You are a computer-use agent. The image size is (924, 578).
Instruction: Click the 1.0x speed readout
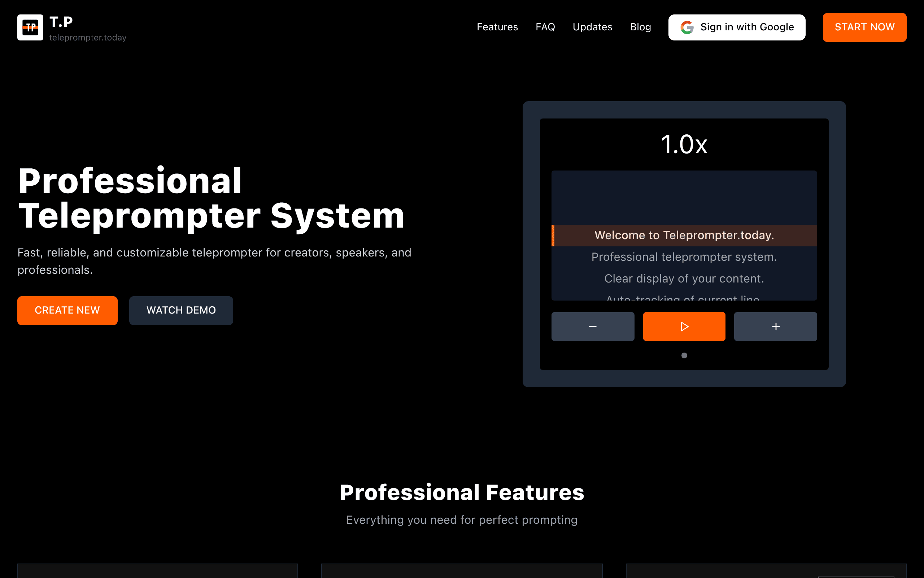pos(684,144)
